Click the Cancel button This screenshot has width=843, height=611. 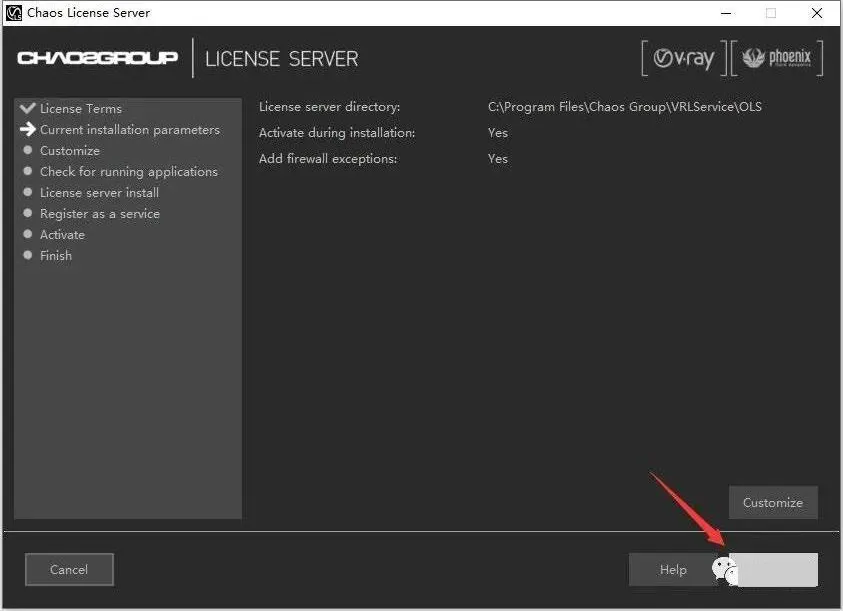(69, 569)
